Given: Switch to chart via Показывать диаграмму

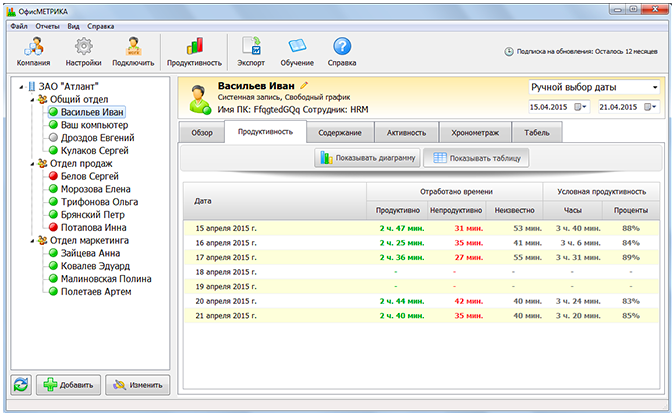Looking at the screenshot, I should pyautogui.click(x=367, y=158).
